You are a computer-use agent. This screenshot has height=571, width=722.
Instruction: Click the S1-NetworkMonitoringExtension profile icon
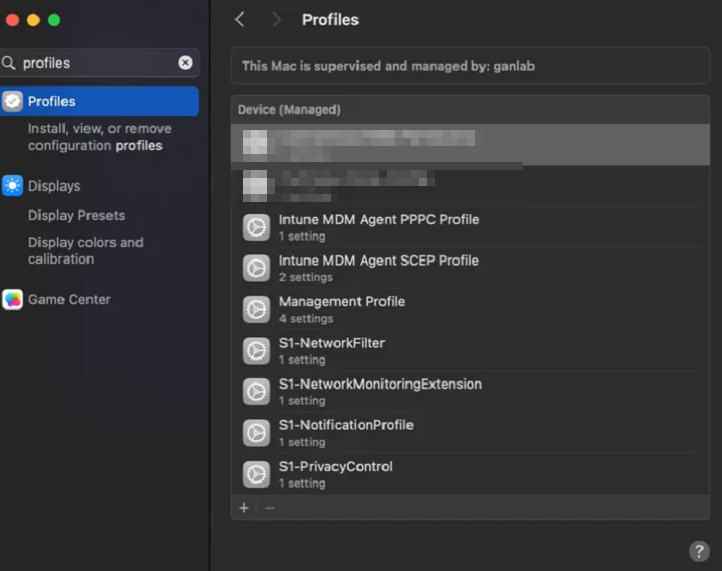click(x=257, y=391)
